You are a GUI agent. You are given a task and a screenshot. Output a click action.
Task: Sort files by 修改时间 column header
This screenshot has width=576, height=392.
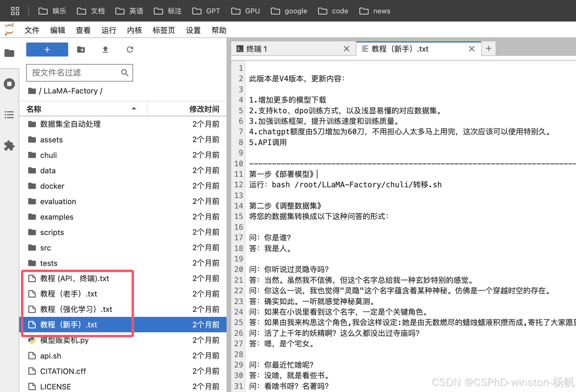(x=204, y=109)
